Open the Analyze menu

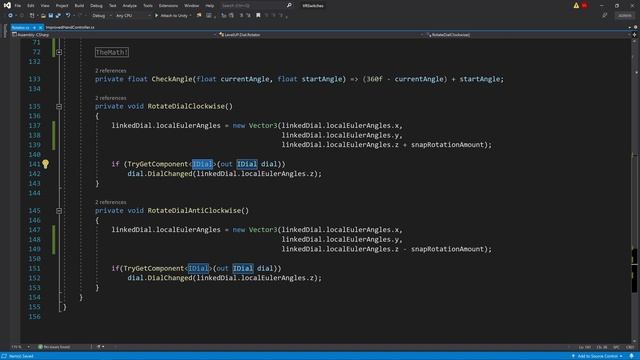coord(129,6)
